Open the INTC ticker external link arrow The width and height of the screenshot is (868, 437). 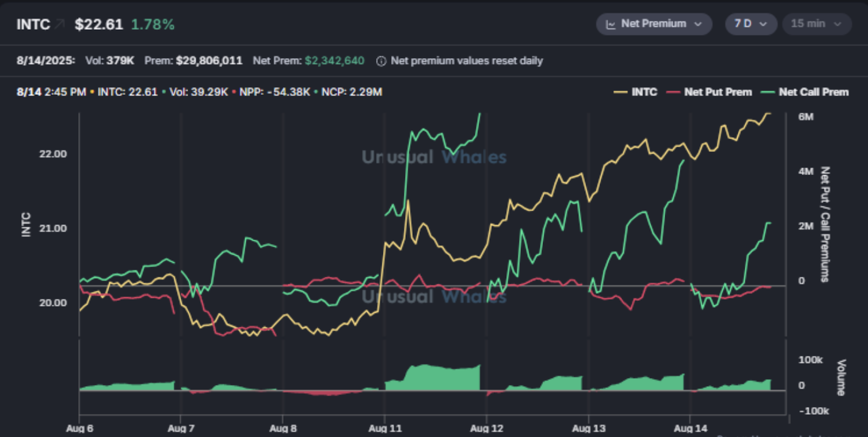[60, 24]
